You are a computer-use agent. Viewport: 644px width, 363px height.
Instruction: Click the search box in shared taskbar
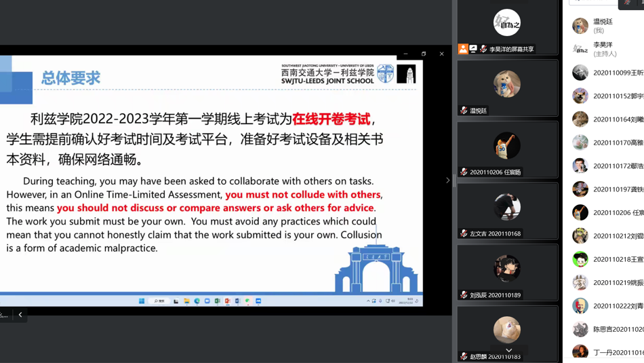tap(160, 301)
